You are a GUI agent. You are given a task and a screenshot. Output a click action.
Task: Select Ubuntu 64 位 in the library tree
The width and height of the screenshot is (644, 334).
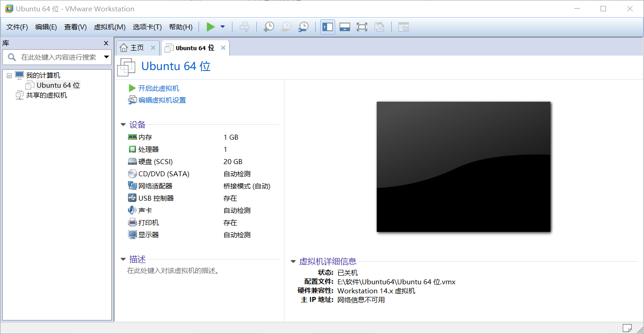tap(57, 85)
